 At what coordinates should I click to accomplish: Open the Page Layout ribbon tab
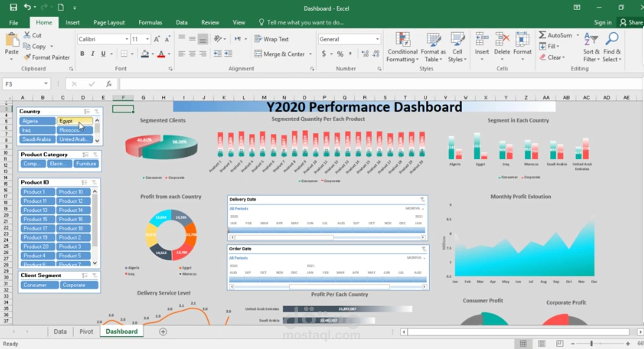[109, 22]
